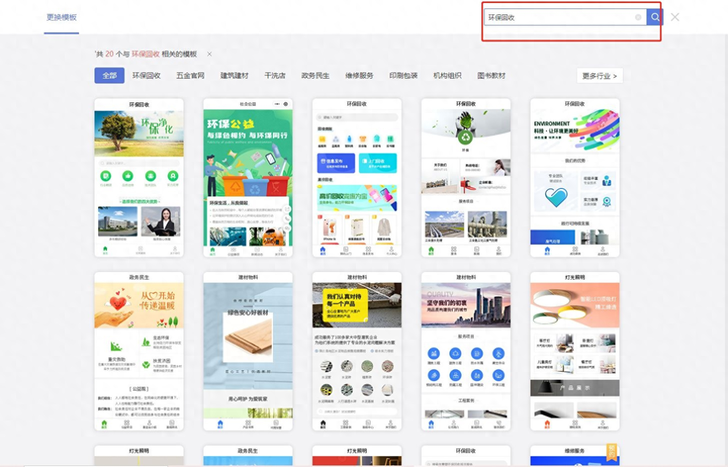Filter templates by 干洗店 category
Viewport: 728px width, 467px height.
tap(275, 75)
